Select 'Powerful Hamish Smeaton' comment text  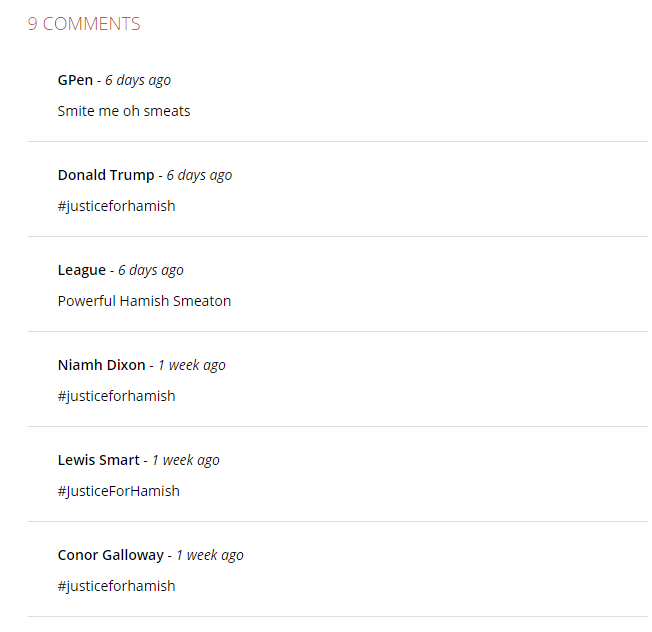click(144, 301)
